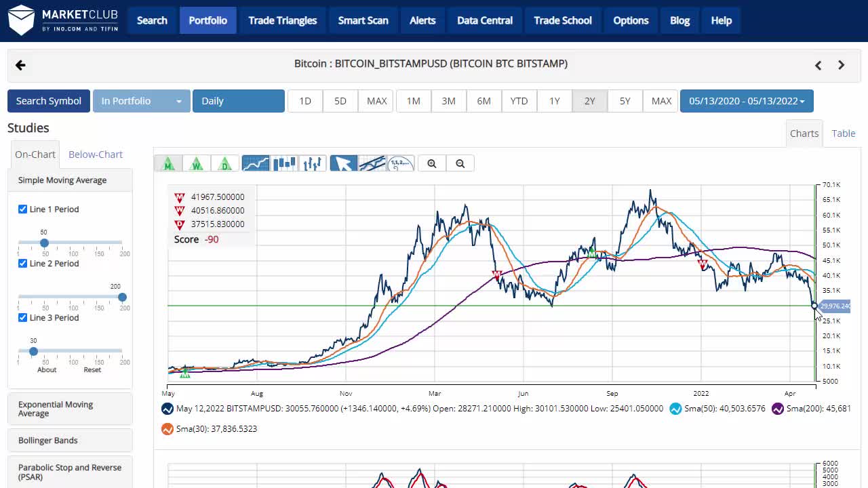Go to next symbol chevron

[x=842, y=65]
